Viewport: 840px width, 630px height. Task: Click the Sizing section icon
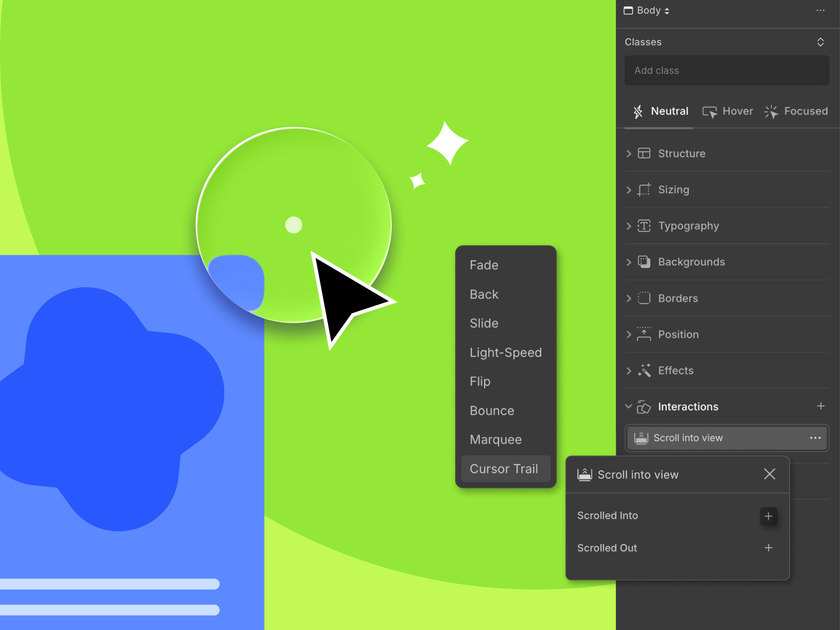[x=644, y=190]
